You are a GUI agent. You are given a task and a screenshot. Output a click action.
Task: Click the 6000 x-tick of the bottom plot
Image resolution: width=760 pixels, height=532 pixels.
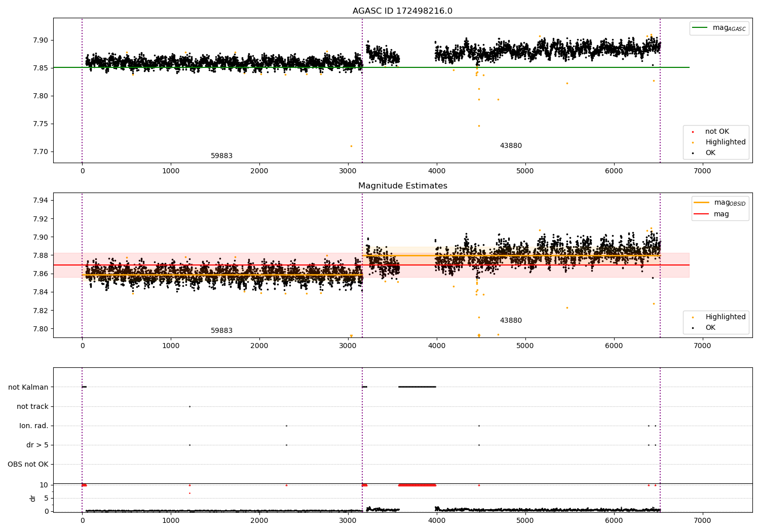[x=614, y=521]
